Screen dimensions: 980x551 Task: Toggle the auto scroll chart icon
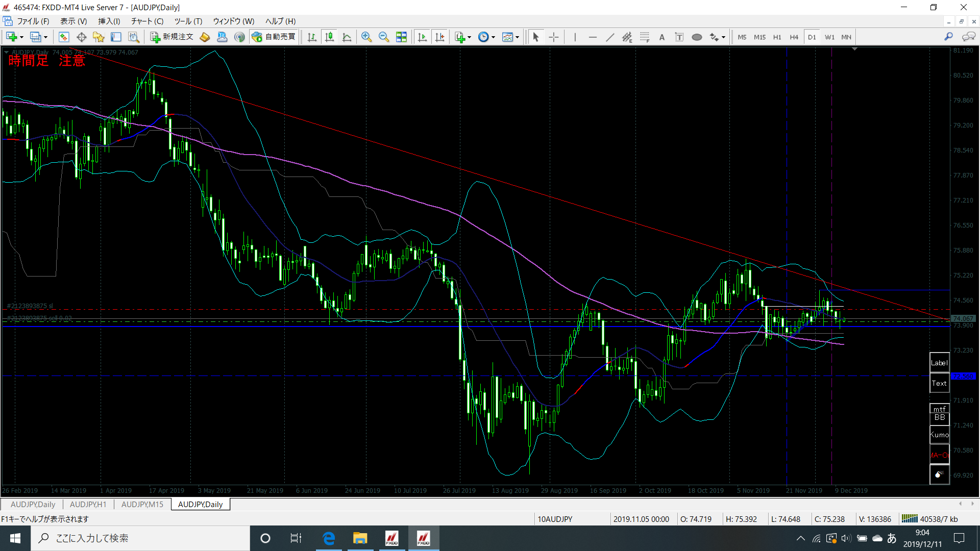pos(422,37)
